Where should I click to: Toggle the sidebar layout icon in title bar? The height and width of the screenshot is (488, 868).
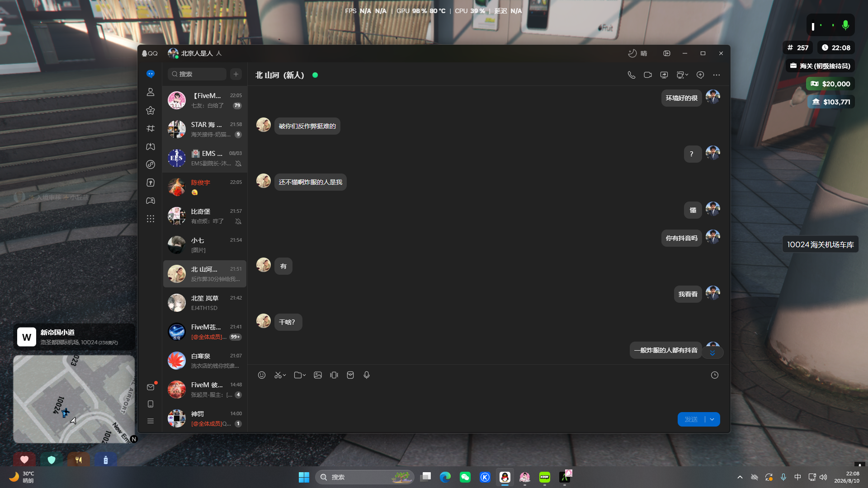click(x=667, y=53)
